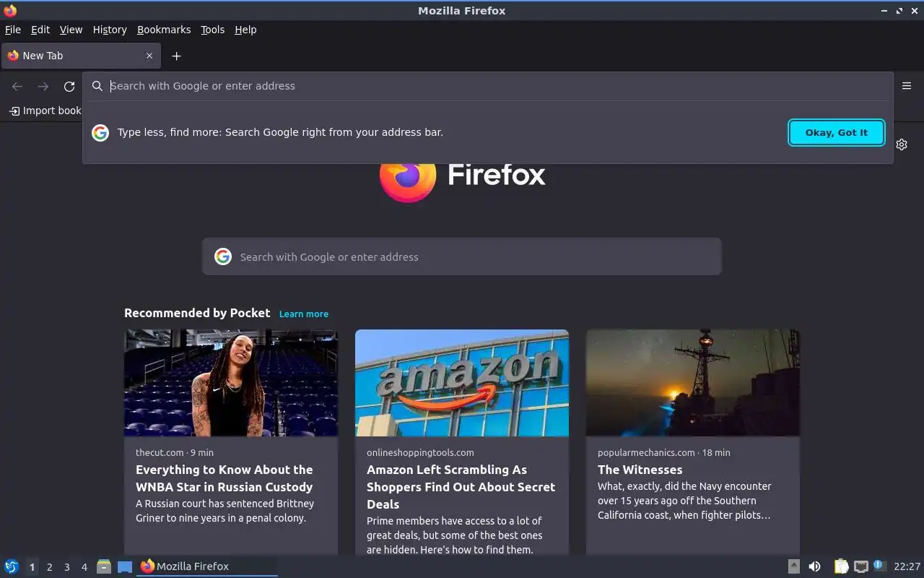Open 'The Witnesses' headline

click(640, 470)
